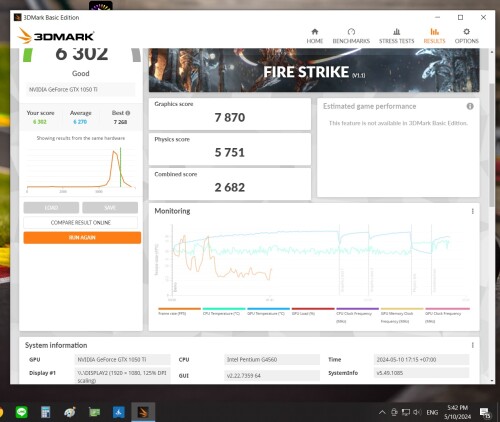This screenshot has height=422, width=500.
Task: Click Time field 2024-05-10 17:15 +07:00
Action: pos(421,359)
